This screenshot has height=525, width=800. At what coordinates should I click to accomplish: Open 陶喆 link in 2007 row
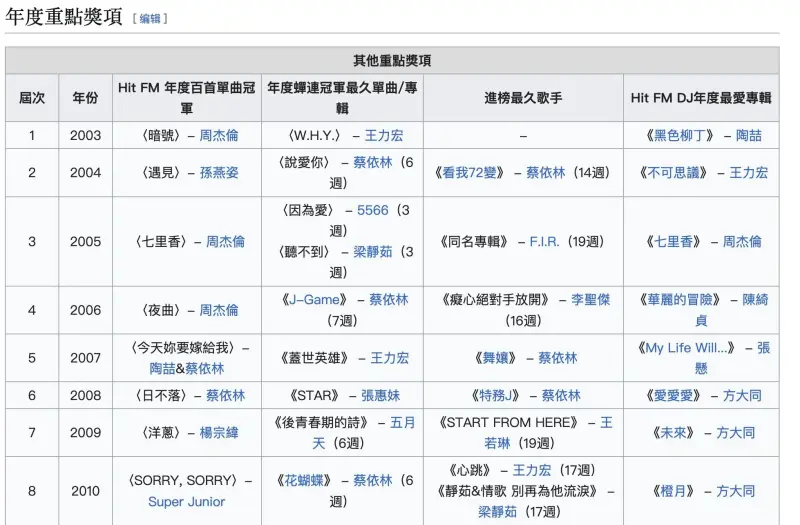click(x=162, y=368)
